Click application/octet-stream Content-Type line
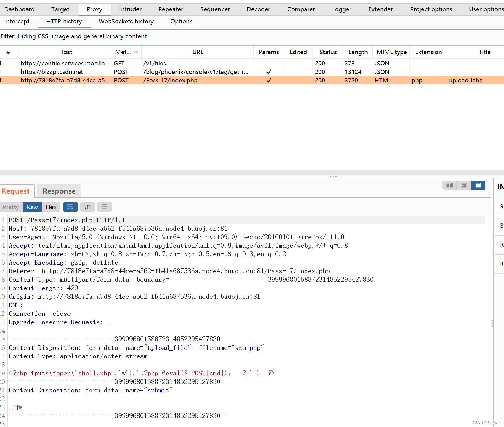The image size is (504, 427). coord(78,356)
